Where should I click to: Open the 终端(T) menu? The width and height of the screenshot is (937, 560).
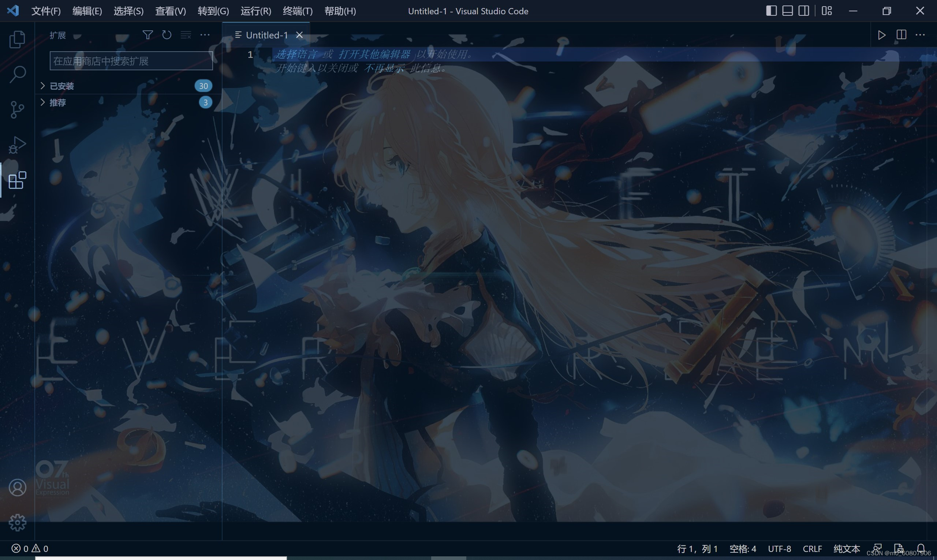pos(297,11)
